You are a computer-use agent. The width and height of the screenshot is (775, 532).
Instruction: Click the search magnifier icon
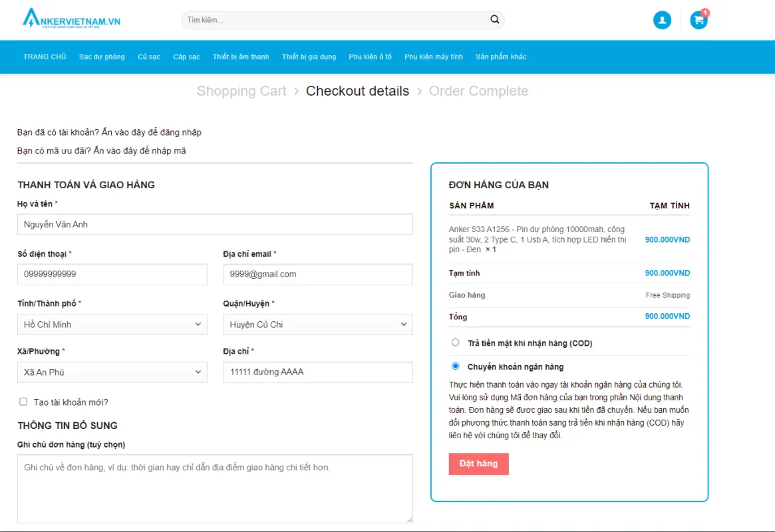coord(494,19)
